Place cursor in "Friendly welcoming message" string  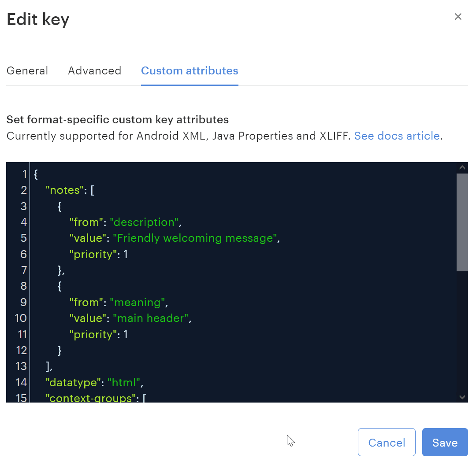coord(196,238)
